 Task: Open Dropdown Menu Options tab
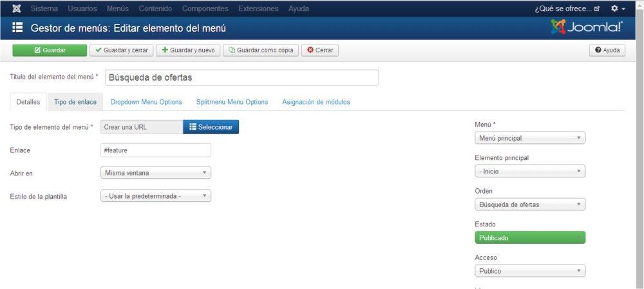pyautogui.click(x=146, y=102)
